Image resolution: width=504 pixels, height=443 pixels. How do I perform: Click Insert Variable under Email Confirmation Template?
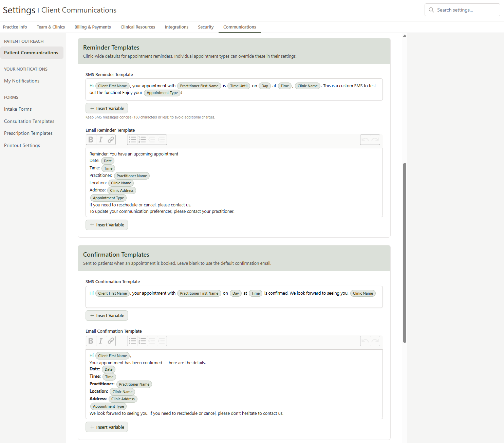pos(107,427)
